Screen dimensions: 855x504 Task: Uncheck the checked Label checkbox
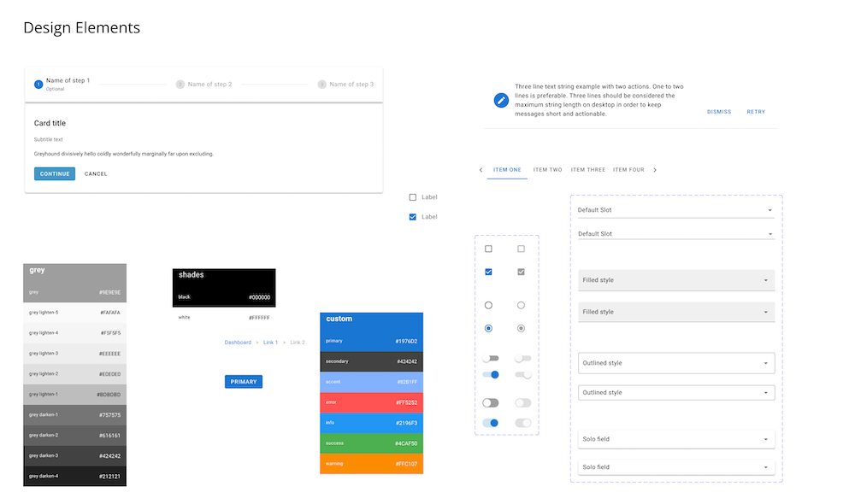click(413, 217)
